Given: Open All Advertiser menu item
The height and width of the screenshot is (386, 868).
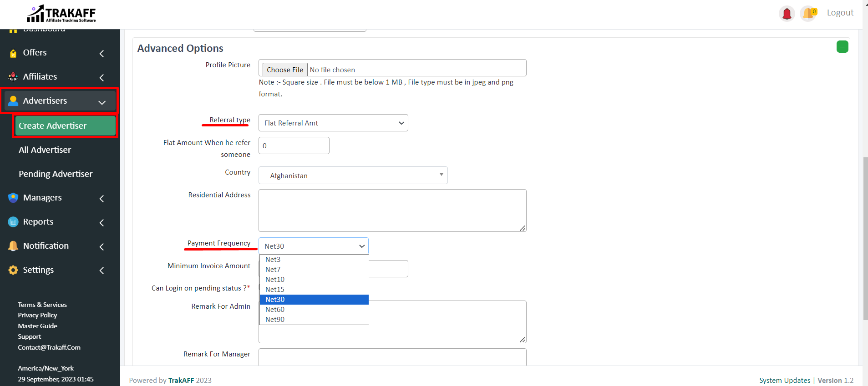Looking at the screenshot, I should pos(45,150).
